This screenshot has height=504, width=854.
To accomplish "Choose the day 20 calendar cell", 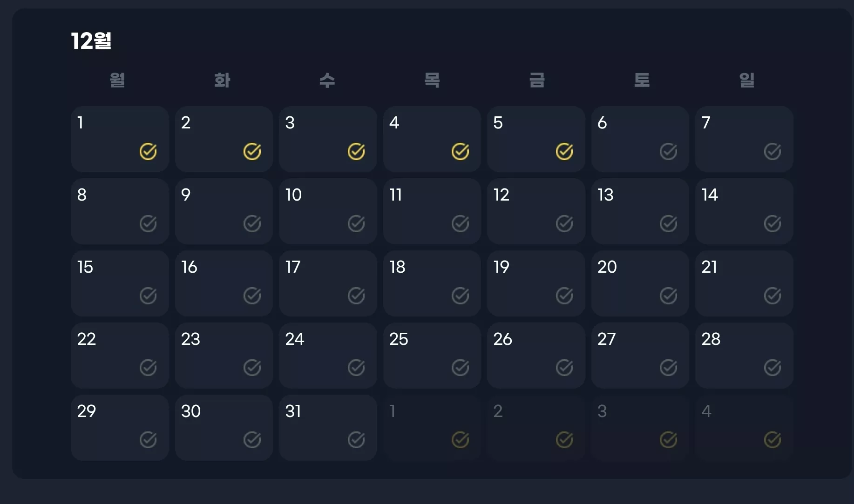I will pos(640,283).
